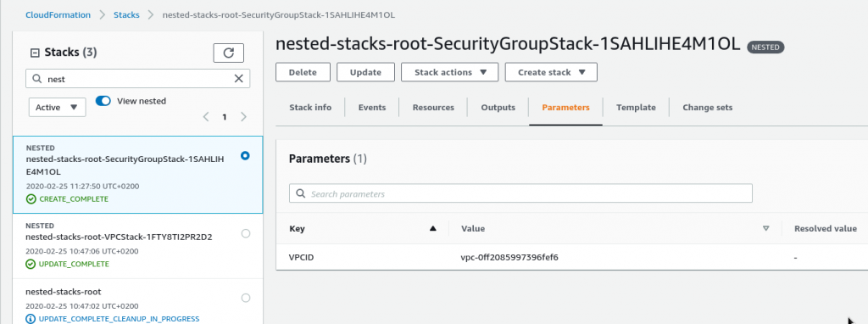
Task: Toggle the View nested switch
Action: 103,101
